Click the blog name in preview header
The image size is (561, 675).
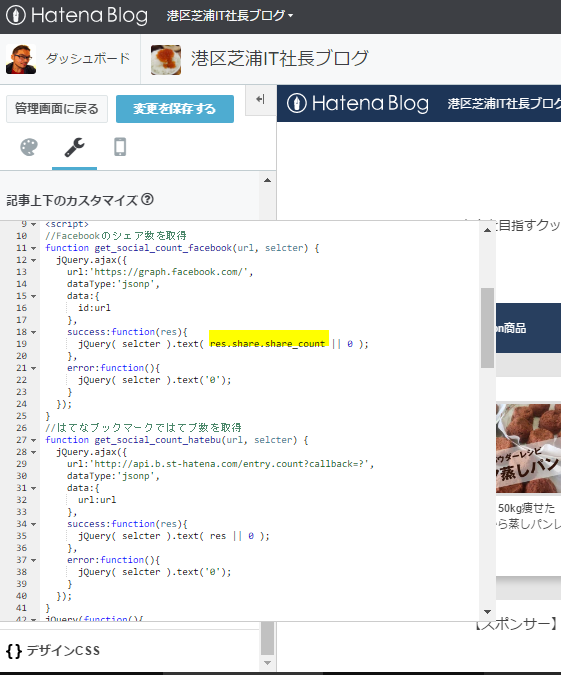pyautogui.click(x=504, y=104)
